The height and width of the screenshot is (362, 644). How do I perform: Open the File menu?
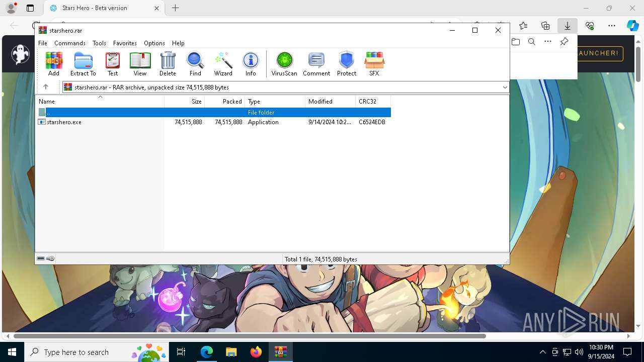point(43,43)
